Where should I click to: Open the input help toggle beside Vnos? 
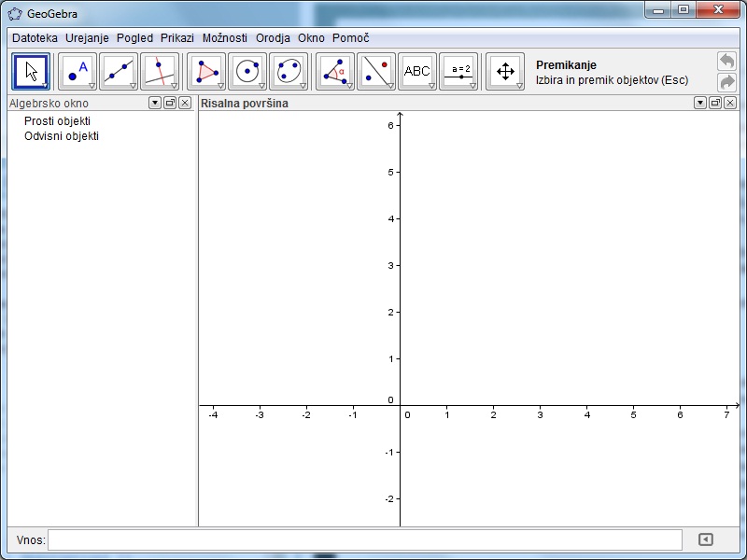pyautogui.click(x=706, y=539)
